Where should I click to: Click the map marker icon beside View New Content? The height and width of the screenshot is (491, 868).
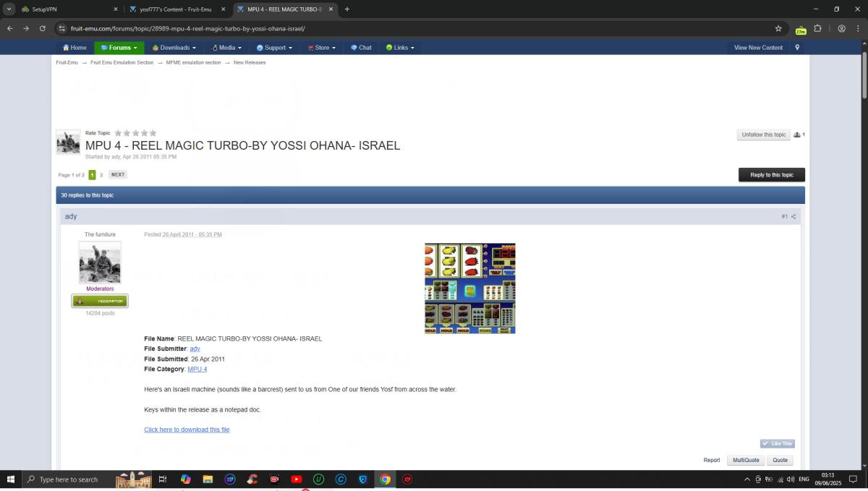click(x=797, y=48)
